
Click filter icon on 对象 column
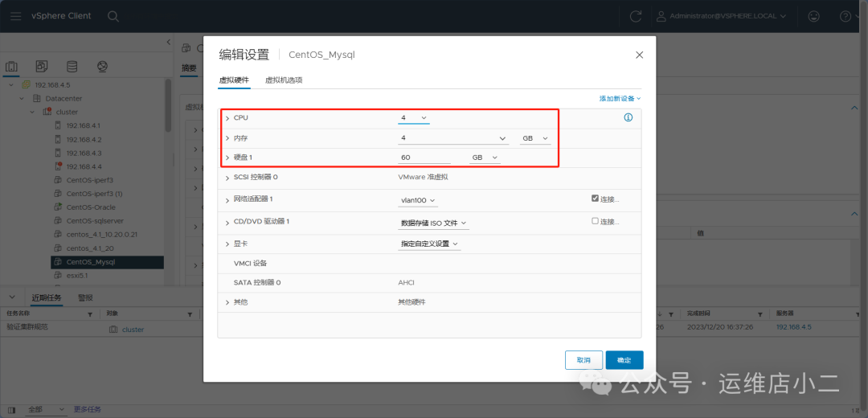click(x=190, y=314)
